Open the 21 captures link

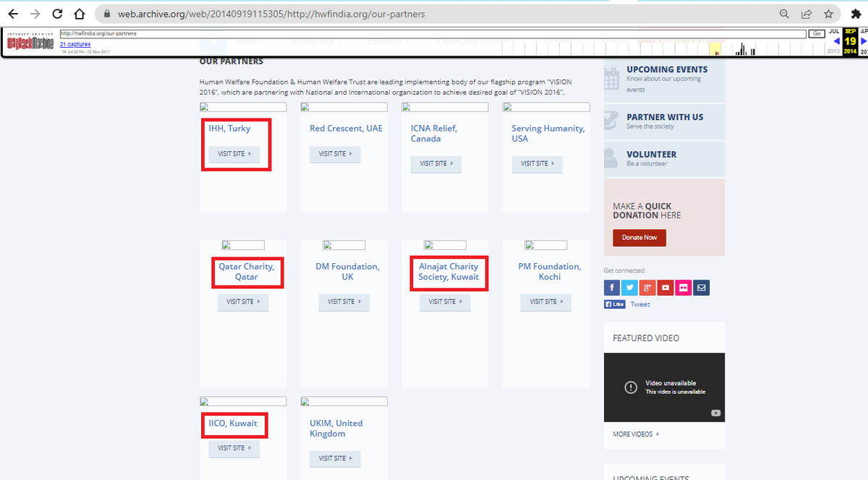pos(75,45)
